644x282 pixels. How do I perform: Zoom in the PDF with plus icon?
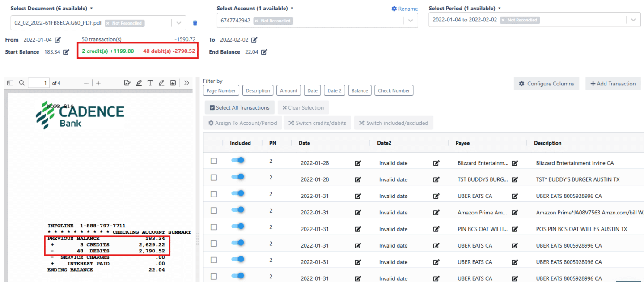[98, 83]
